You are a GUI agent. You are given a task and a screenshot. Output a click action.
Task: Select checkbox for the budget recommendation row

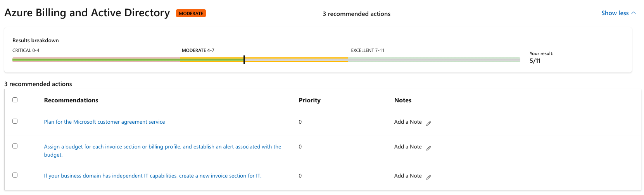click(x=15, y=146)
